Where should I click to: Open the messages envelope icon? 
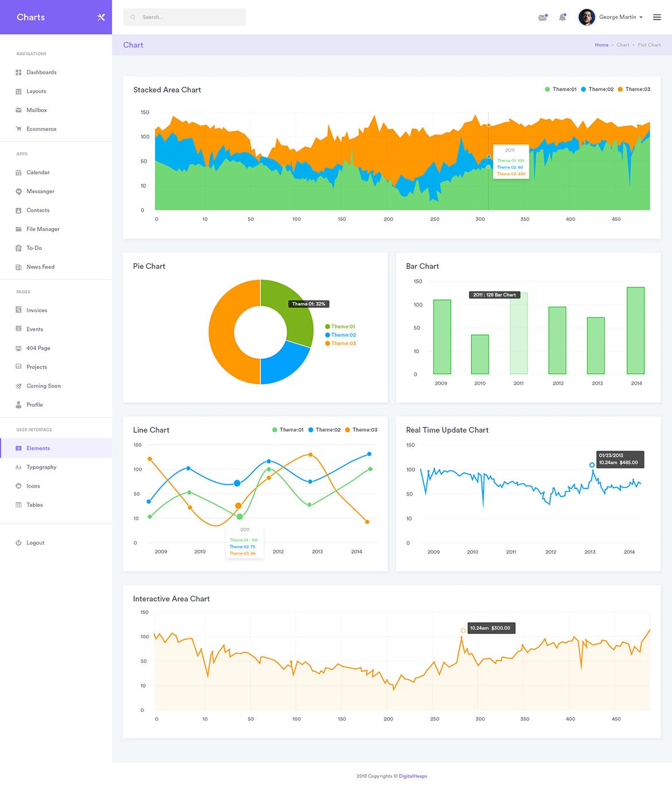[542, 17]
